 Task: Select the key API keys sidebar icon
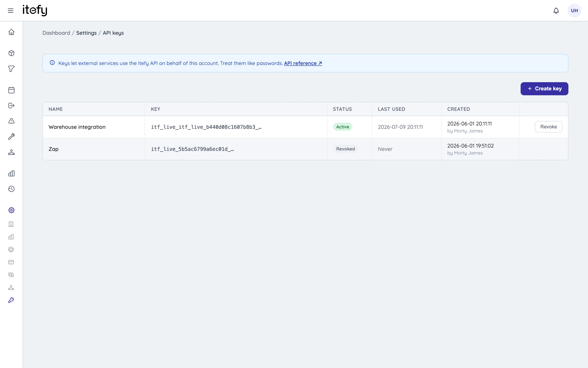tap(11, 300)
